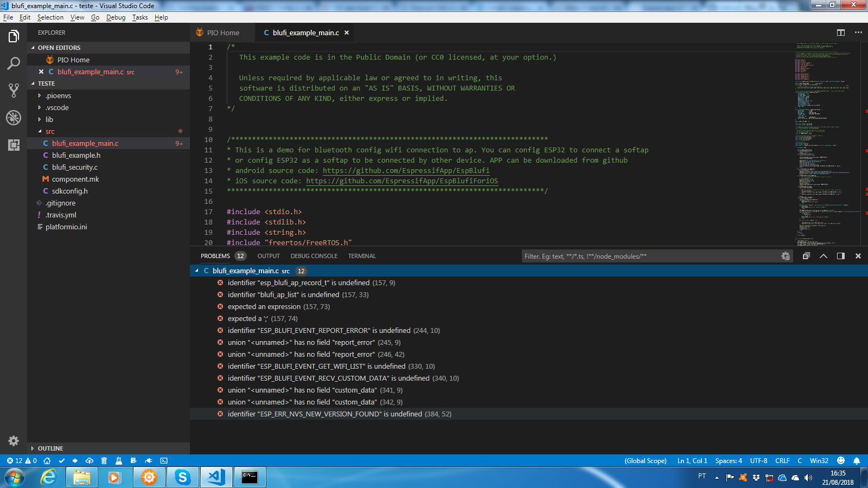This screenshot has width=868, height=488.
Task: Open the EspBlufiForiOS source link
Action: point(402,181)
